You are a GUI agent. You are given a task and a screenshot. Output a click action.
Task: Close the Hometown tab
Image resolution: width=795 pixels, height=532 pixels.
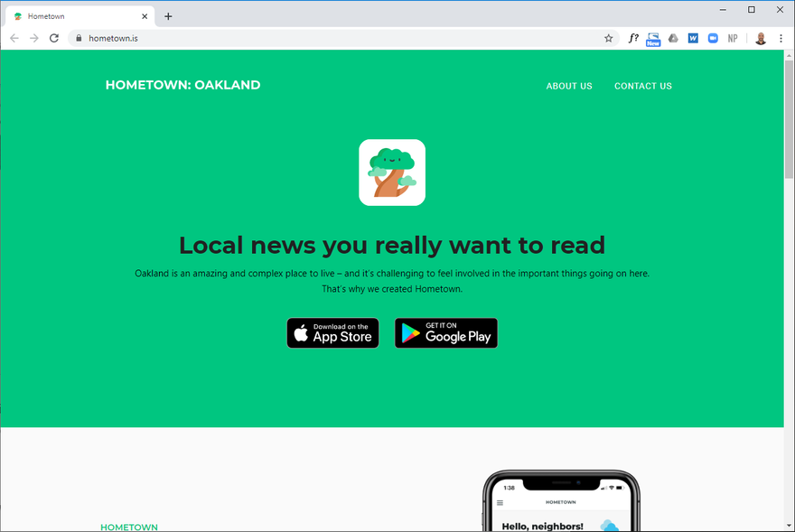click(x=145, y=16)
